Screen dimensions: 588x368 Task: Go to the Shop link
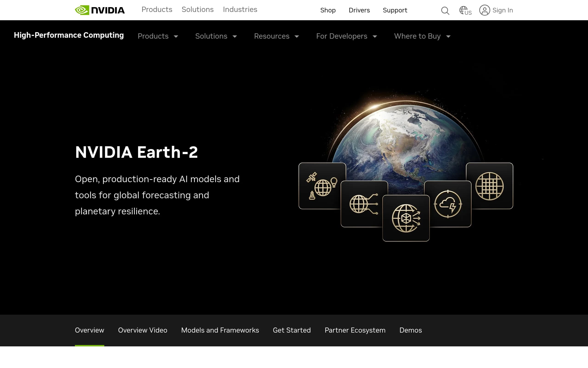click(x=328, y=10)
